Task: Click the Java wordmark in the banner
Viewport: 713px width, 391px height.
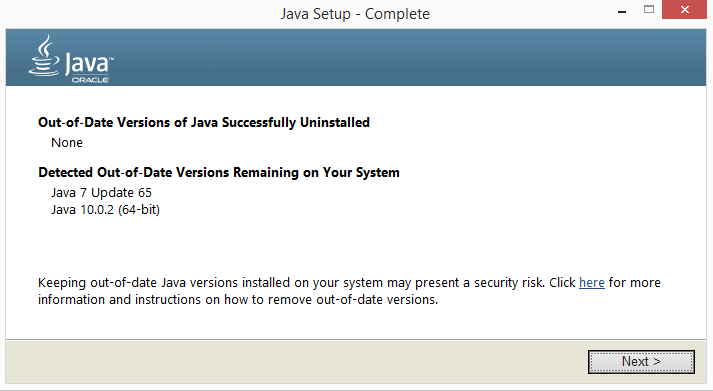Action: pos(88,63)
